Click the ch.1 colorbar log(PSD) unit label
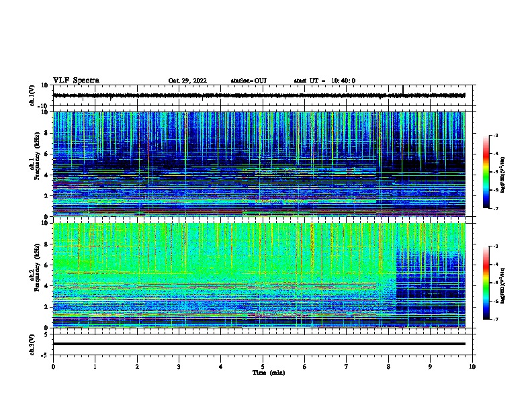The image size is (532, 411). pos(503,175)
